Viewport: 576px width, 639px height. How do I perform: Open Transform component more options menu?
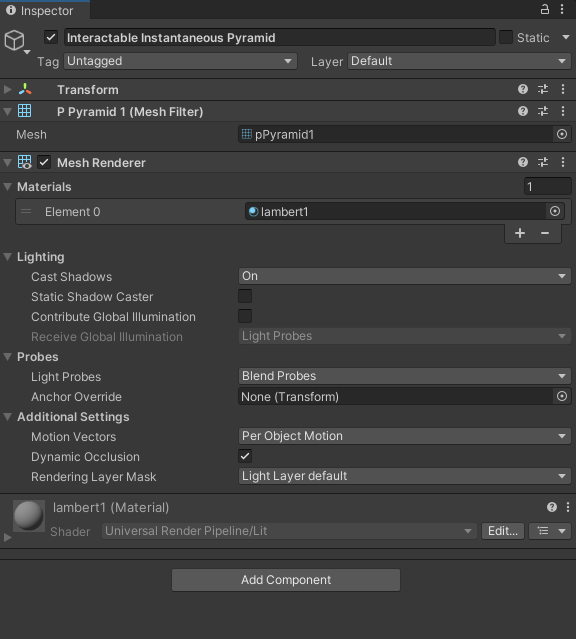pos(563,89)
